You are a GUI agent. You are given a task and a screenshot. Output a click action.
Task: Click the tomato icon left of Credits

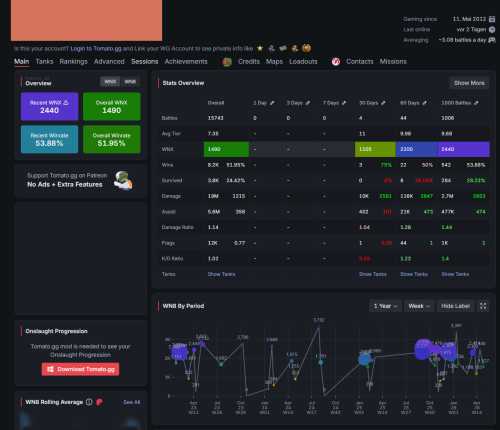pos(227,62)
